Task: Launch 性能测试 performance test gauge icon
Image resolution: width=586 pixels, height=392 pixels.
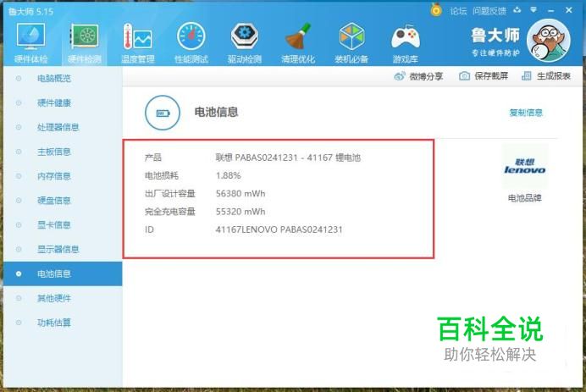Action: pyautogui.click(x=191, y=36)
